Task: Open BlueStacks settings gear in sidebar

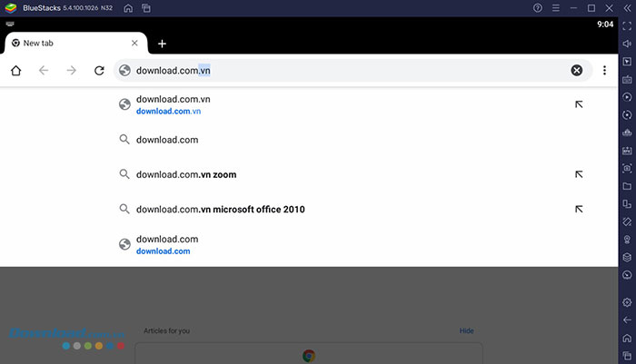Action: [x=627, y=302]
